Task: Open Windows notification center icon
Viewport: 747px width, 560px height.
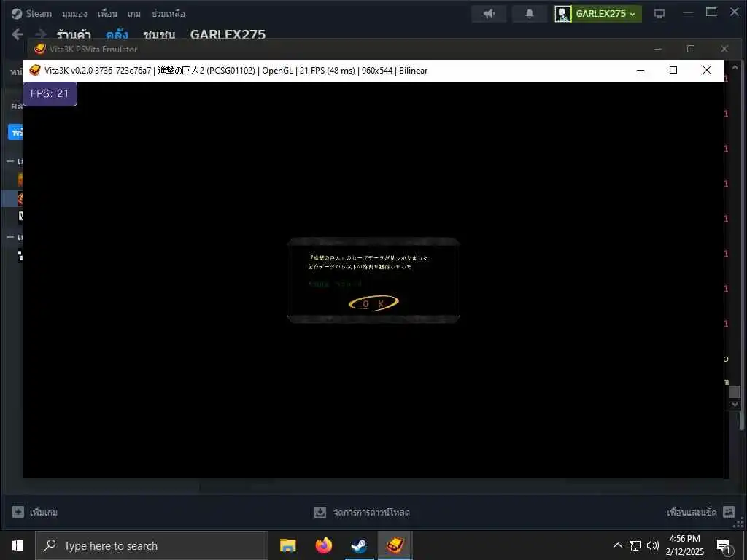Action: tap(724, 545)
